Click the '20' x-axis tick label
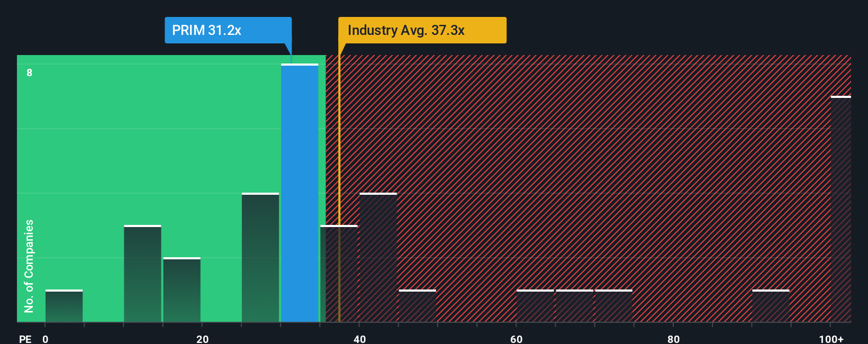 click(x=202, y=339)
